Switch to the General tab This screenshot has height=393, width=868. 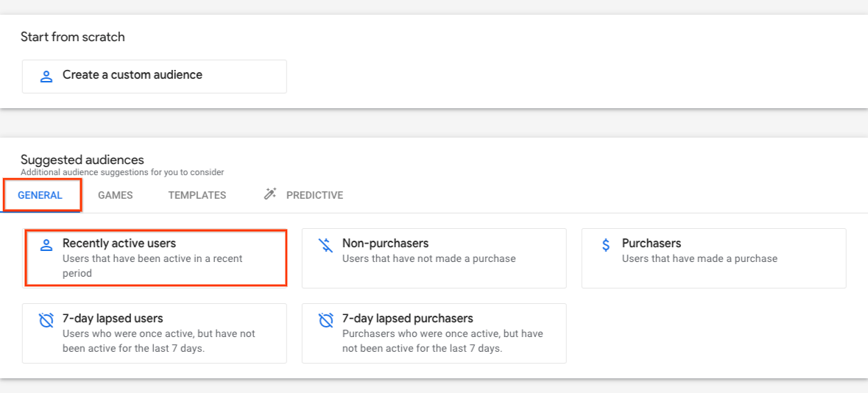point(40,195)
